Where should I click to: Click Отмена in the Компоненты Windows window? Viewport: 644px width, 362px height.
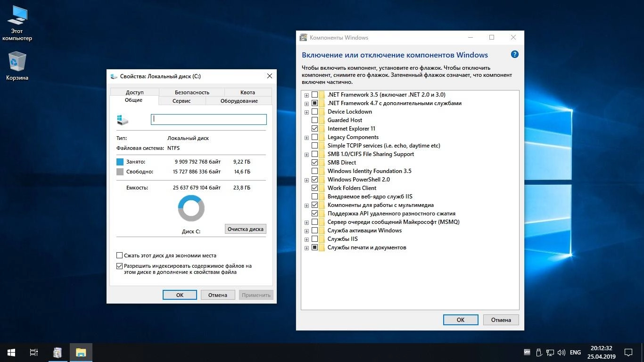(501, 320)
